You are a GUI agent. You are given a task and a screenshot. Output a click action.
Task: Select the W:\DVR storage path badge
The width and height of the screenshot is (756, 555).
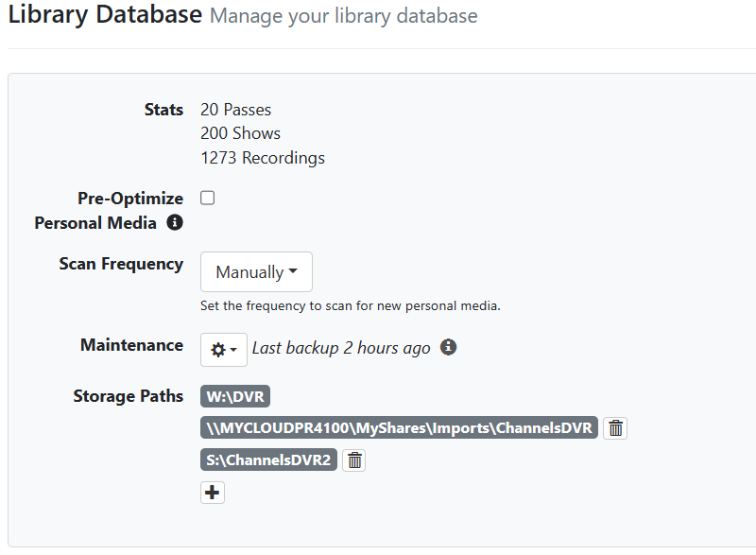(235, 397)
